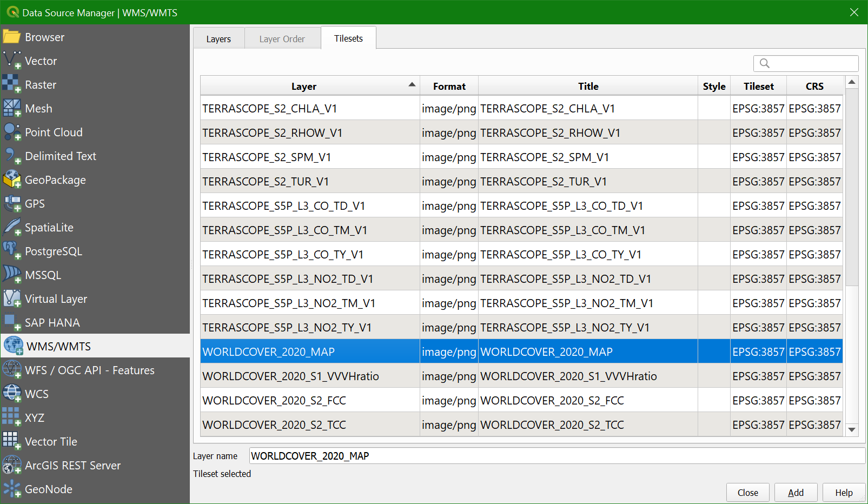The width and height of the screenshot is (868, 504).
Task: Click the WORLDCOVER_2020_S2_FCC title cell
Action: pos(588,400)
